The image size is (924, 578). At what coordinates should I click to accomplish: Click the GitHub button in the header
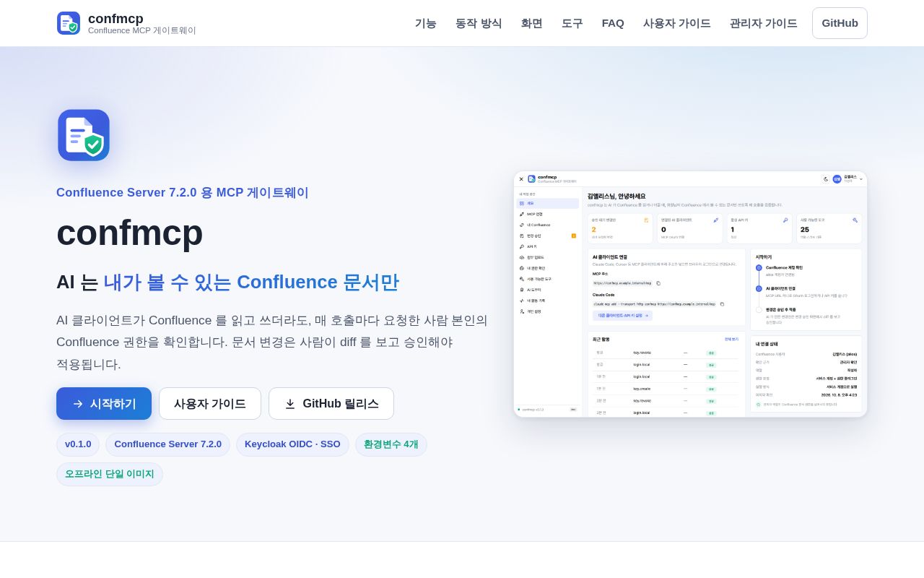click(840, 23)
